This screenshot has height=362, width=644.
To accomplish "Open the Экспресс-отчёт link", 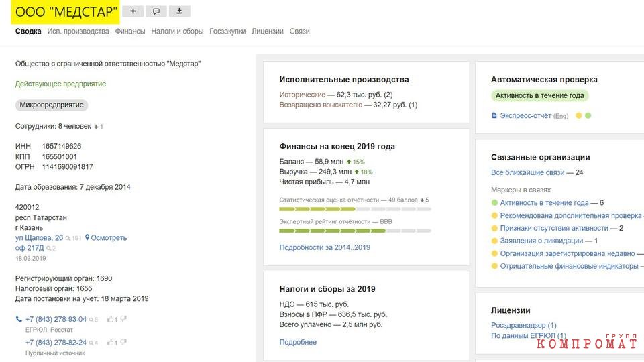I will coord(526,116).
